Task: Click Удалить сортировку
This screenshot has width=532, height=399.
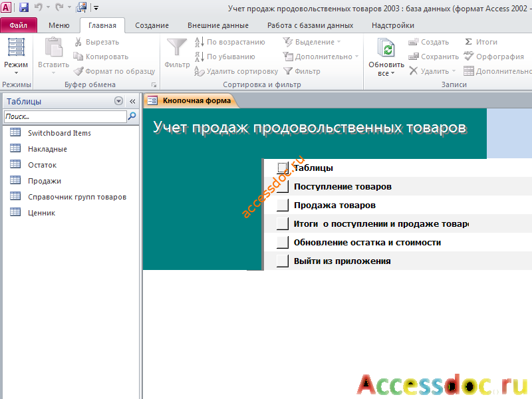Action: 236,71
